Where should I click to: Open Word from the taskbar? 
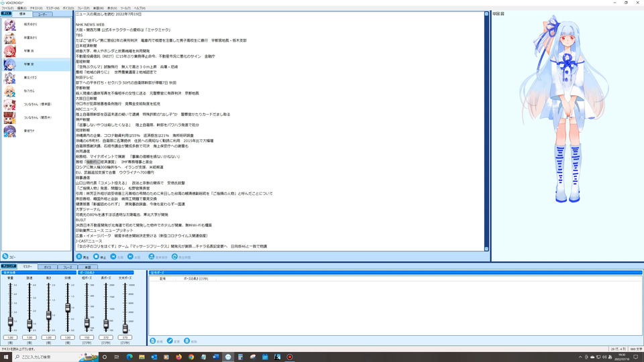click(215, 357)
